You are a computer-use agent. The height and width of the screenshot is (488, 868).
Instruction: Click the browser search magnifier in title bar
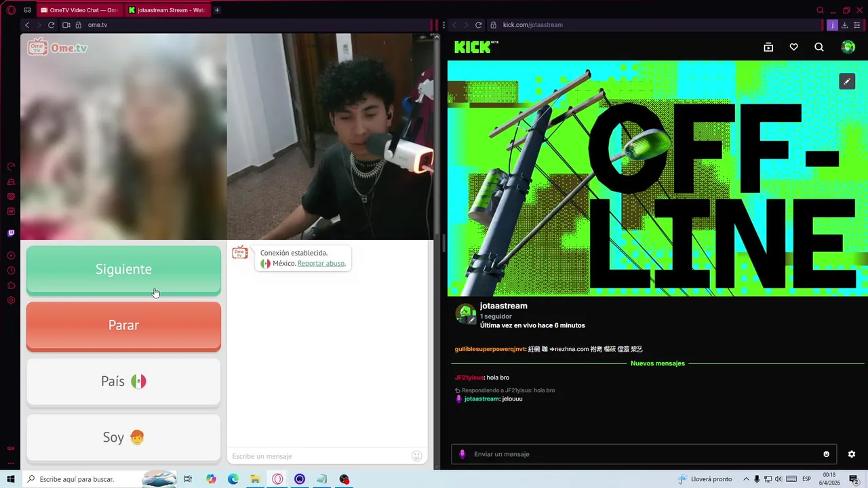pyautogui.click(x=821, y=10)
